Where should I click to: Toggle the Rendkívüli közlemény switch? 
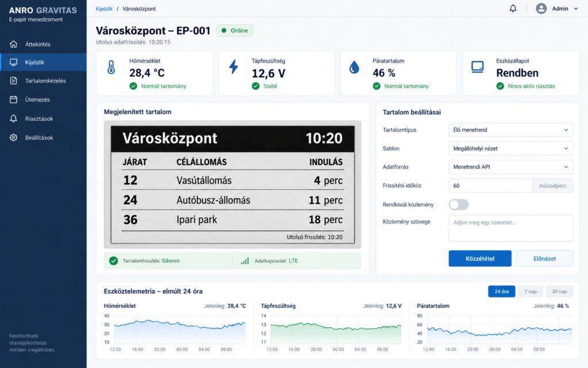458,205
